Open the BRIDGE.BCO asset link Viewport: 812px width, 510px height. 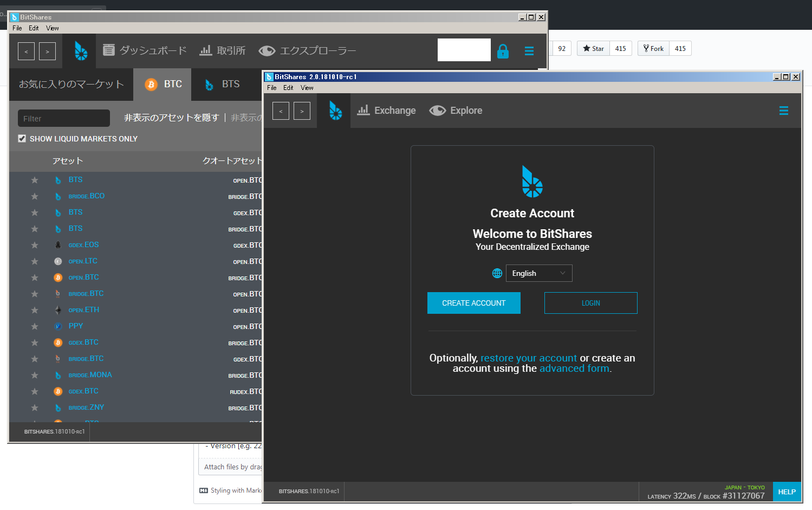(87, 196)
